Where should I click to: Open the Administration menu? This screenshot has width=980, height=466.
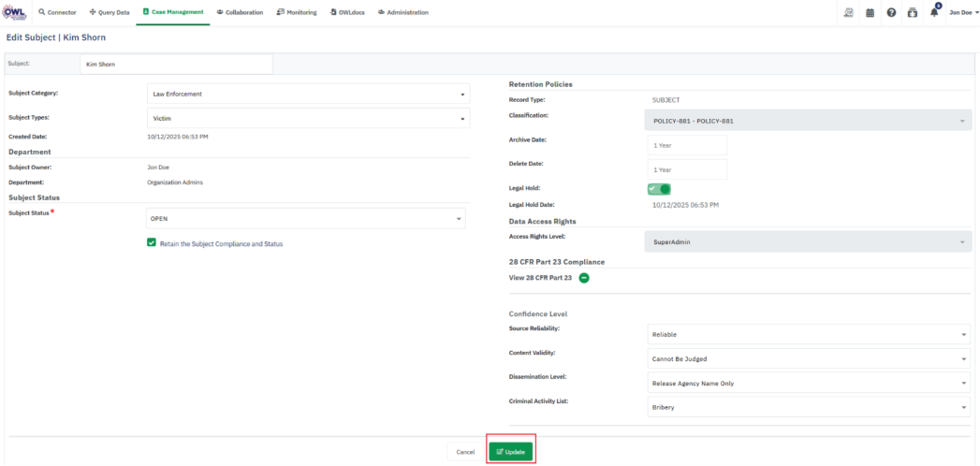403,12
